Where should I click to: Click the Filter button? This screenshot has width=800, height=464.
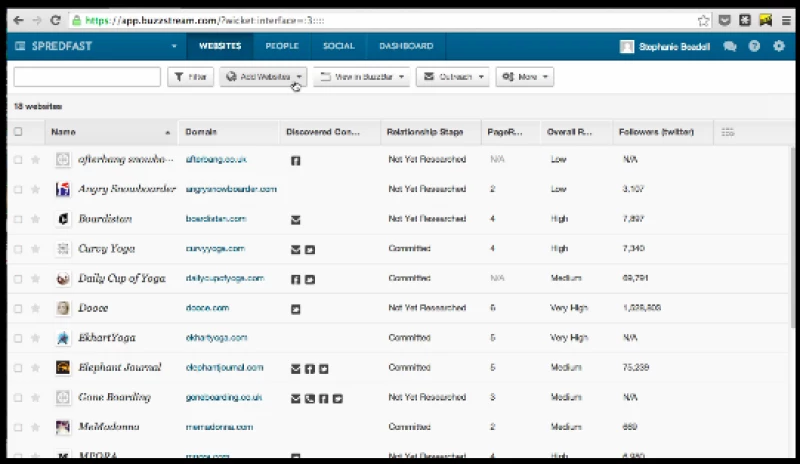pos(190,77)
